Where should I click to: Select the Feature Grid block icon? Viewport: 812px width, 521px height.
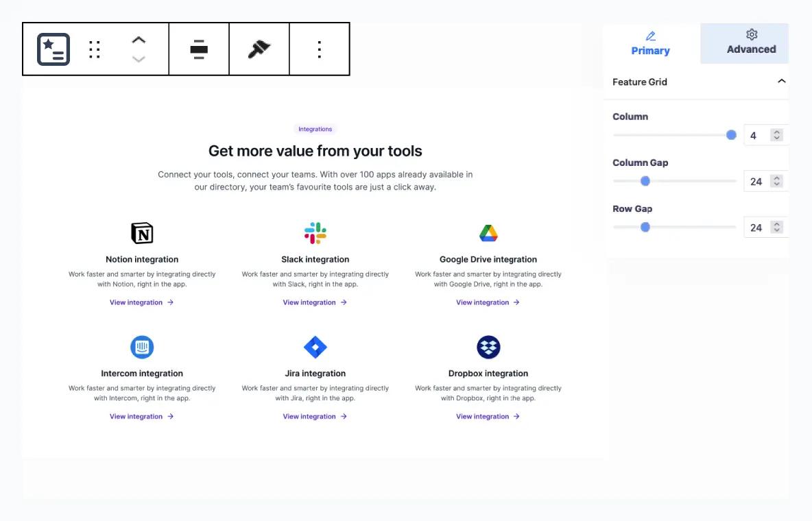52,49
